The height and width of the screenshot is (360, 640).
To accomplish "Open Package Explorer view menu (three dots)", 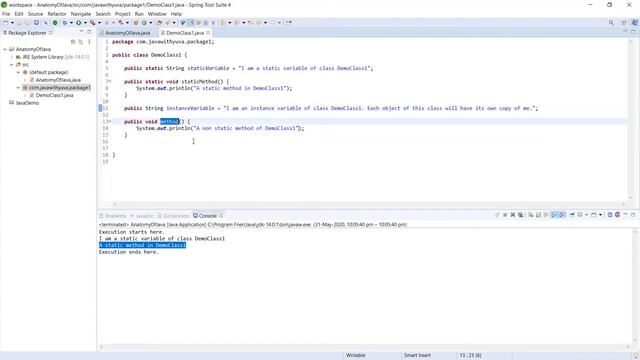I will [x=89, y=42].
